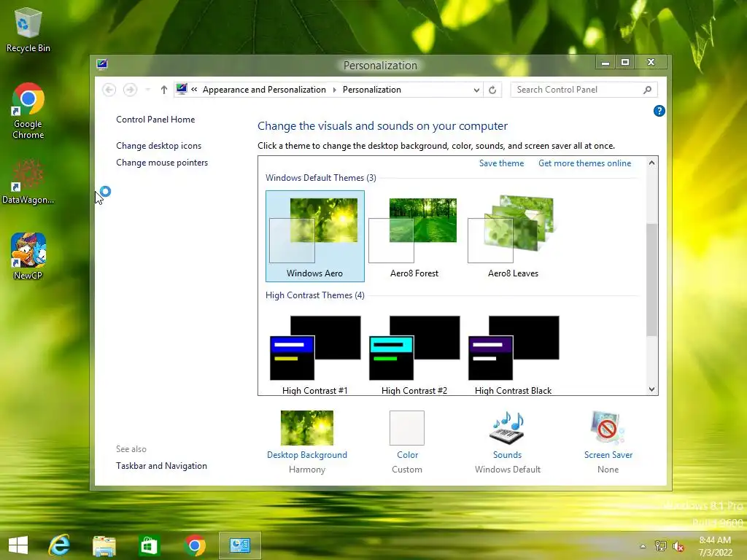Image resolution: width=747 pixels, height=560 pixels.
Task: Click the muted volume tray icon
Action: (x=678, y=546)
